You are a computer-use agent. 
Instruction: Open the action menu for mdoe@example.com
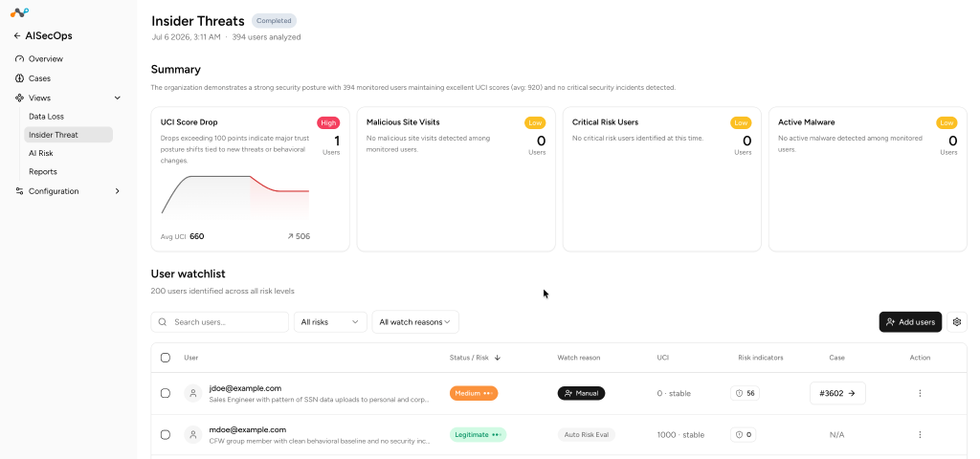pyautogui.click(x=920, y=435)
